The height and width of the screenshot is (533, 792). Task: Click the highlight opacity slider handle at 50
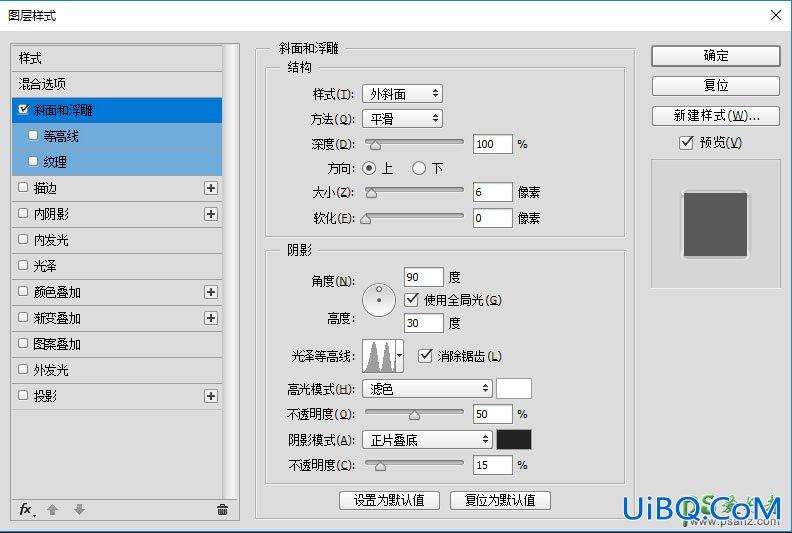pyautogui.click(x=414, y=415)
